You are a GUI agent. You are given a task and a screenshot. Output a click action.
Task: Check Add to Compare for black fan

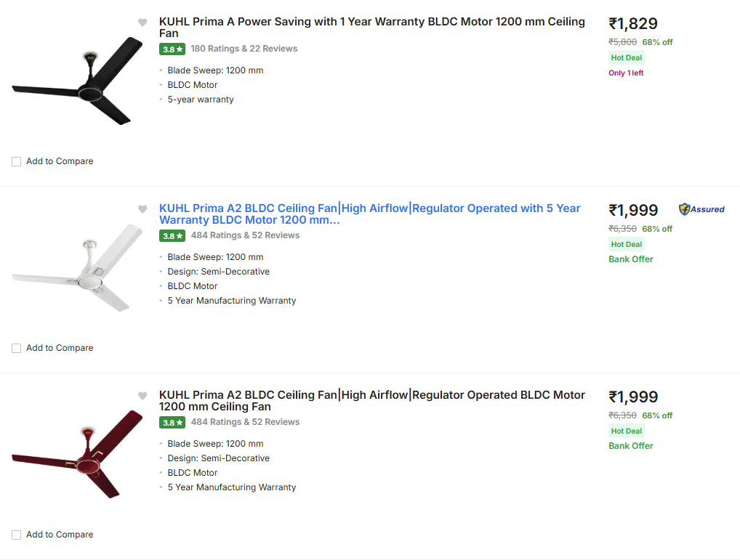(17, 162)
